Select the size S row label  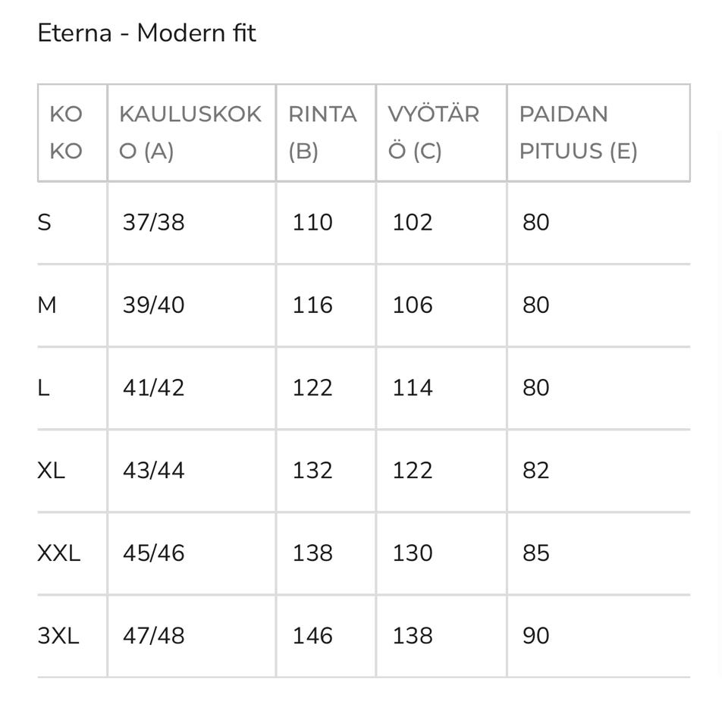tap(45, 223)
